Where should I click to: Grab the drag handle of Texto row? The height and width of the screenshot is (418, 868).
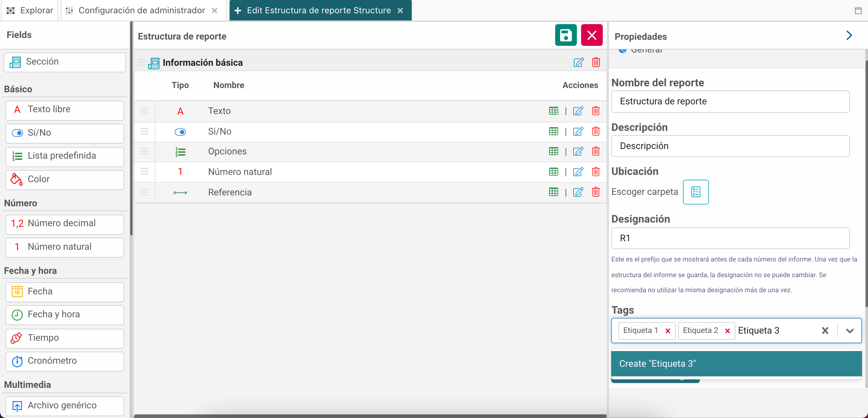(x=145, y=111)
